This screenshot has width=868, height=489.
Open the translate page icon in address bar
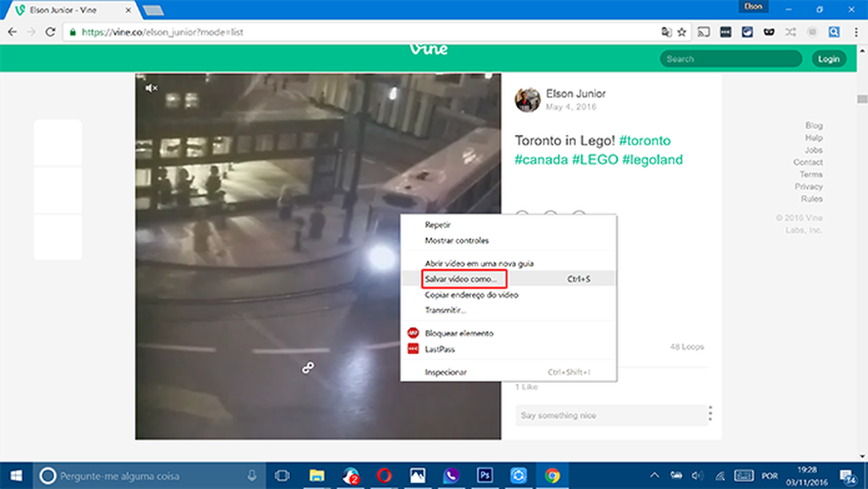[x=667, y=32]
